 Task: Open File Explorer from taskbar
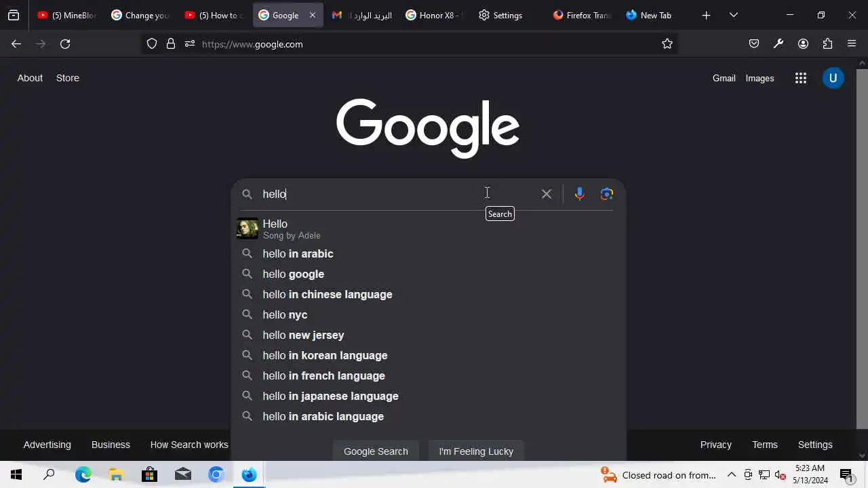116,474
